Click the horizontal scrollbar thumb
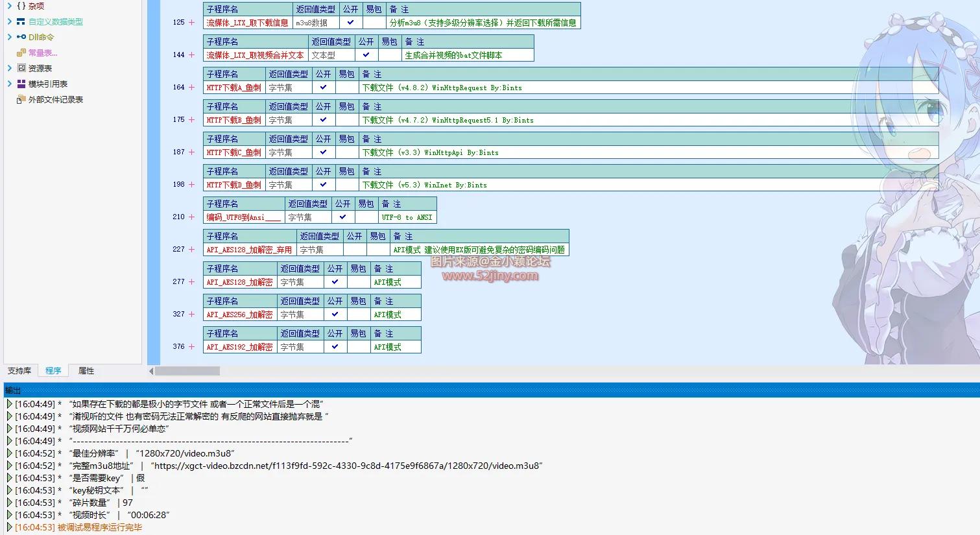 187,371
